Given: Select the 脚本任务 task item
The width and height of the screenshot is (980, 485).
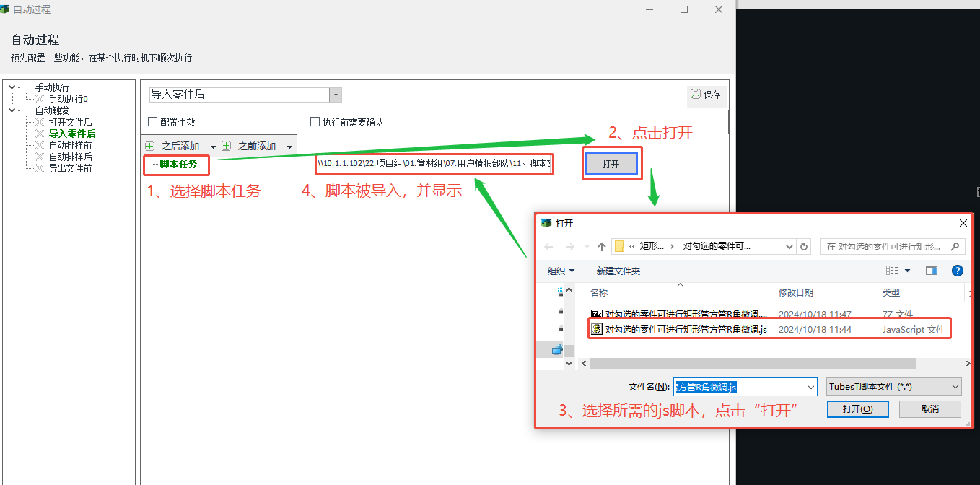Looking at the screenshot, I should click(178, 165).
